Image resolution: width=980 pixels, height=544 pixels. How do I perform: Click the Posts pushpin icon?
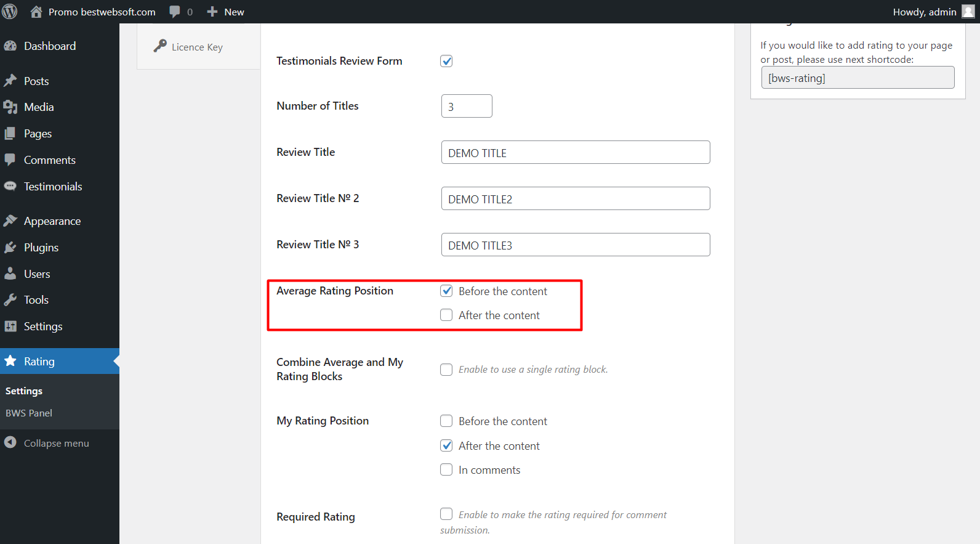click(x=10, y=81)
